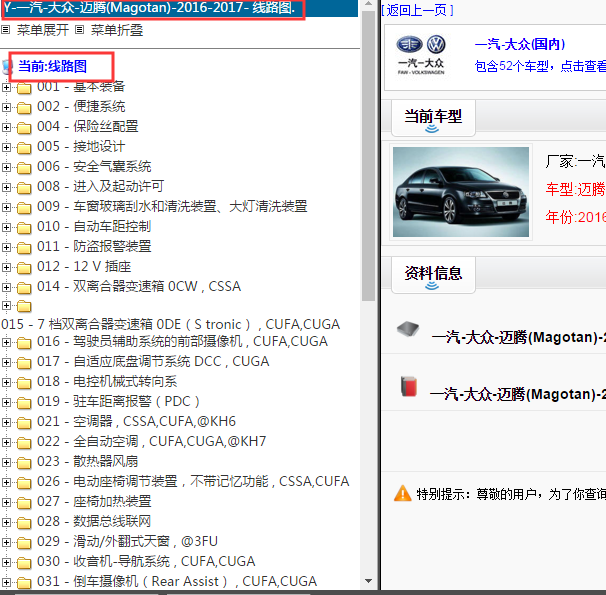606x595 pixels.
Task: Go back via 返回上一页 link
Action: coord(417,10)
